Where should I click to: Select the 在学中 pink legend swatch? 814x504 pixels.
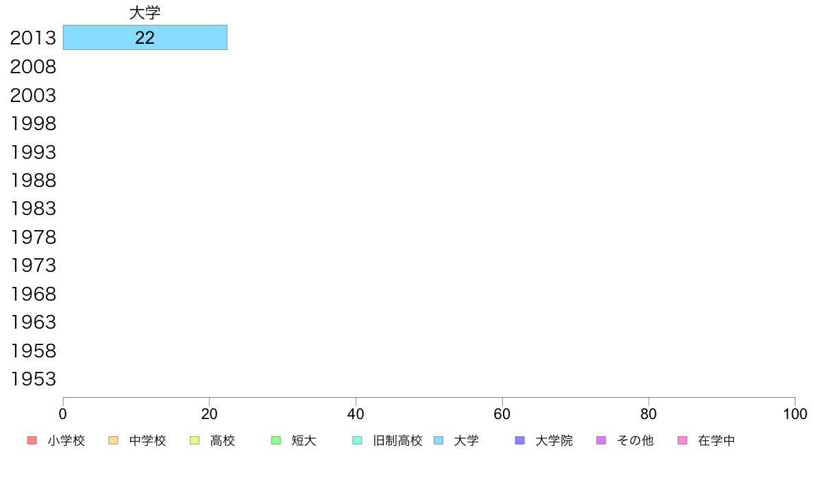[x=682, y=440]
